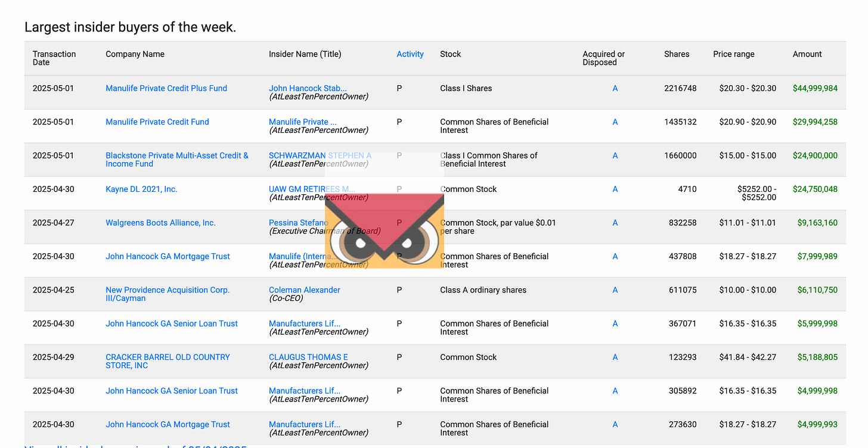Click the Transaction Date column header
This screenshot has width=868, height=448.
pyautogui.click(x=54, y=58)
